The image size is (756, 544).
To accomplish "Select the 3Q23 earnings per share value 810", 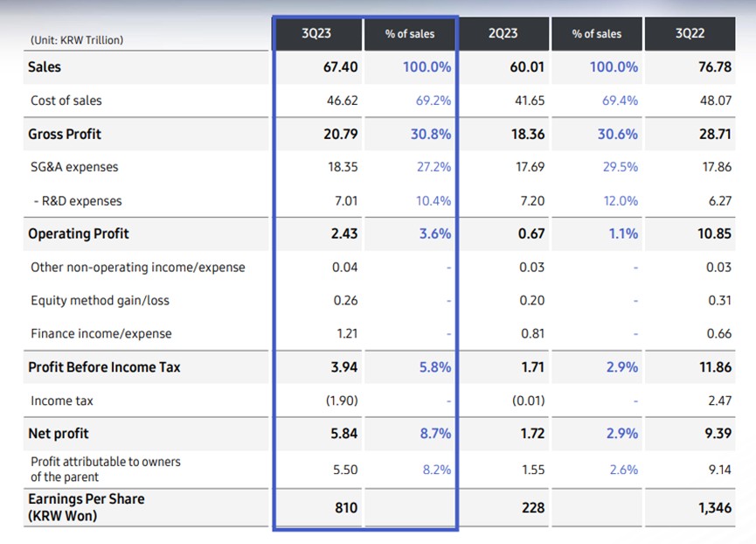I will (345, 507).
